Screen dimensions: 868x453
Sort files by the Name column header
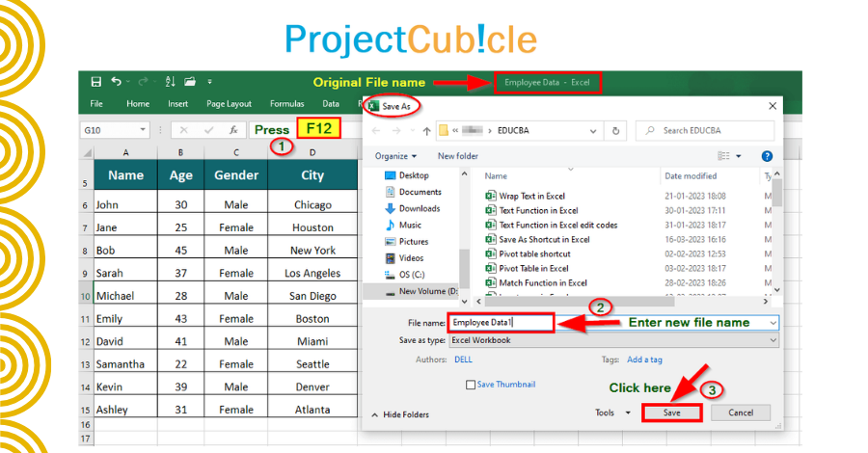(496, 175)
